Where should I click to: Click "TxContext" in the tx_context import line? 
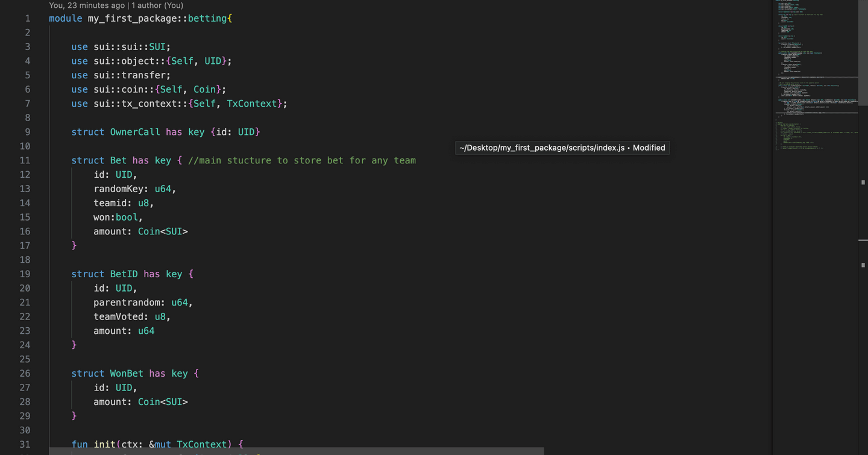pos(252,104)
